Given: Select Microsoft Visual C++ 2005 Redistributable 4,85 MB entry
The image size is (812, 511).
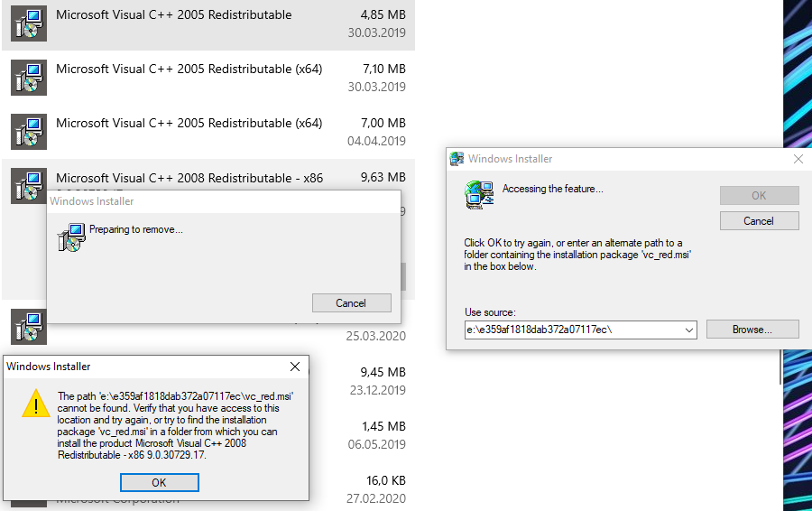Looking at the screenshot, I should (x=208, y=23).
